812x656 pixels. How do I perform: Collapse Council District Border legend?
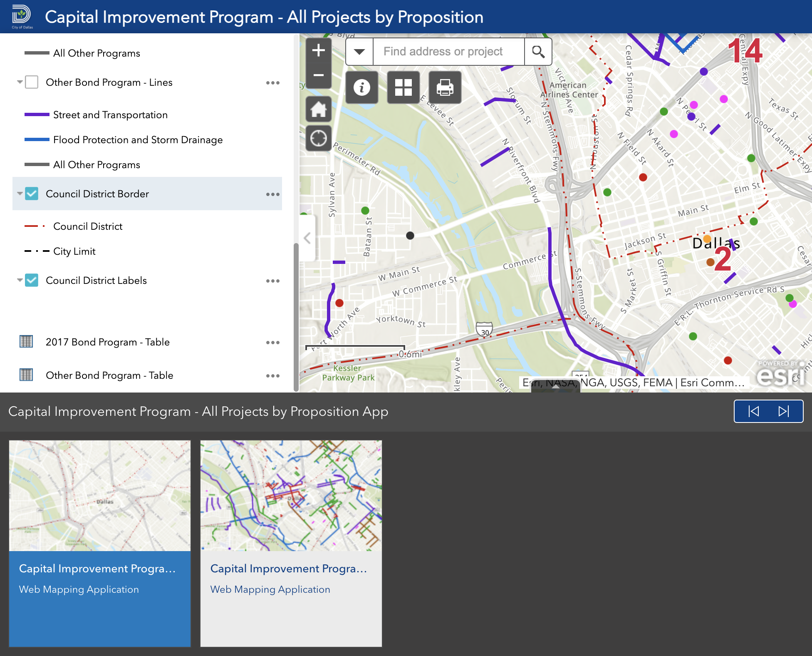20,194
